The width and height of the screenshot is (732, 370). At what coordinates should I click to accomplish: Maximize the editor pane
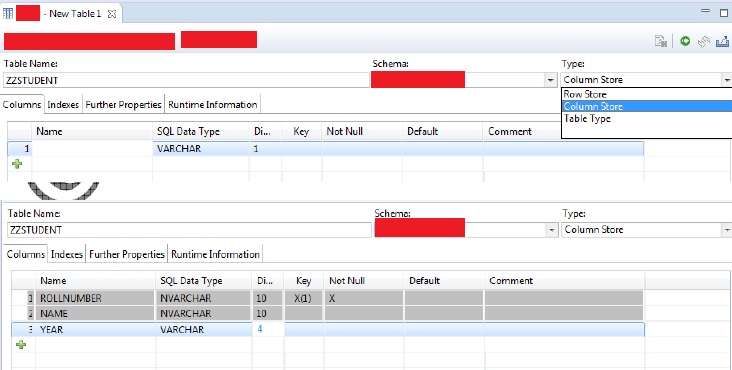[x=724, y=13]
